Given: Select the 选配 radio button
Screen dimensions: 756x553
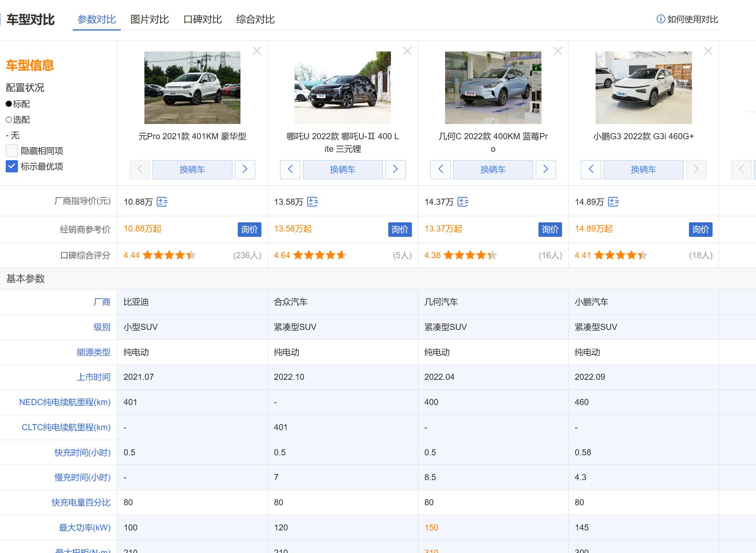Looking at the screenshot, I should 8,119.
